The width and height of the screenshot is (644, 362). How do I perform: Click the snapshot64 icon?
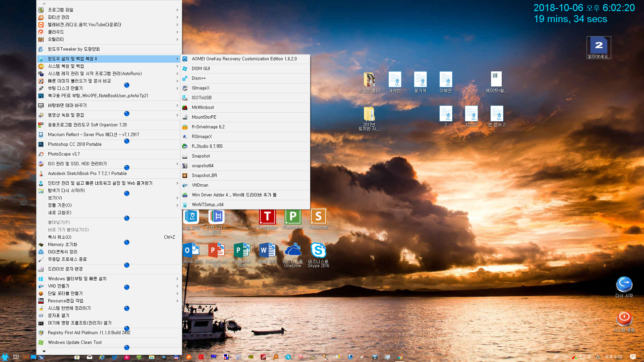pyautogui.click(x=185, y=166)
